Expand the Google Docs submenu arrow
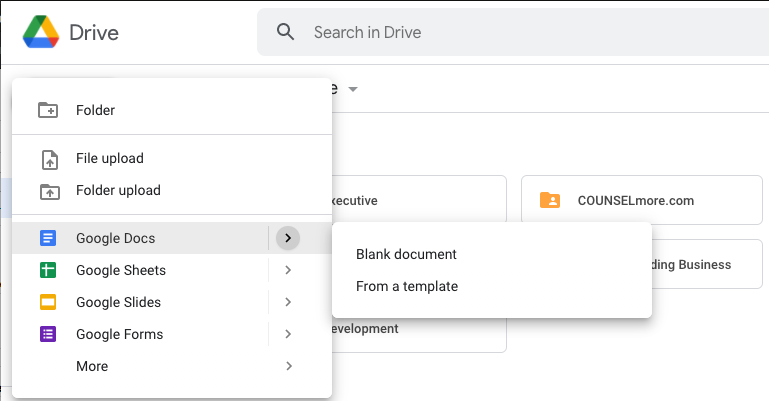This screenshot has width=769, height=401. coord(288,238)
